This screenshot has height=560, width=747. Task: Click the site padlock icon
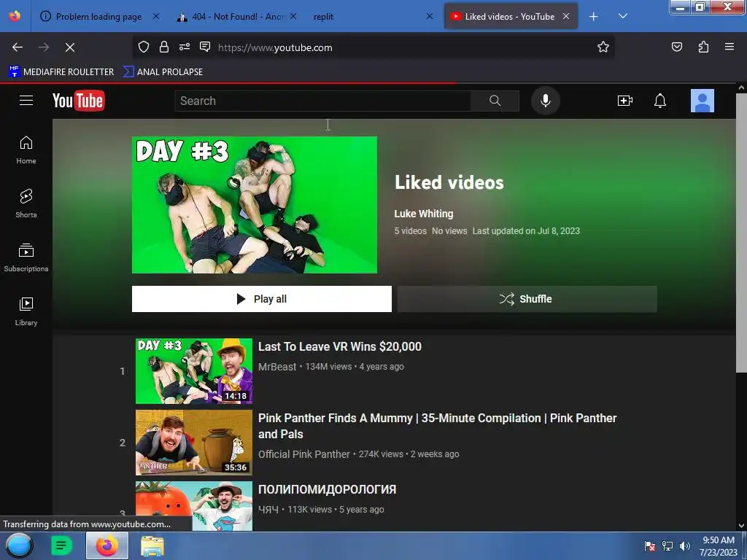(164, 47)
